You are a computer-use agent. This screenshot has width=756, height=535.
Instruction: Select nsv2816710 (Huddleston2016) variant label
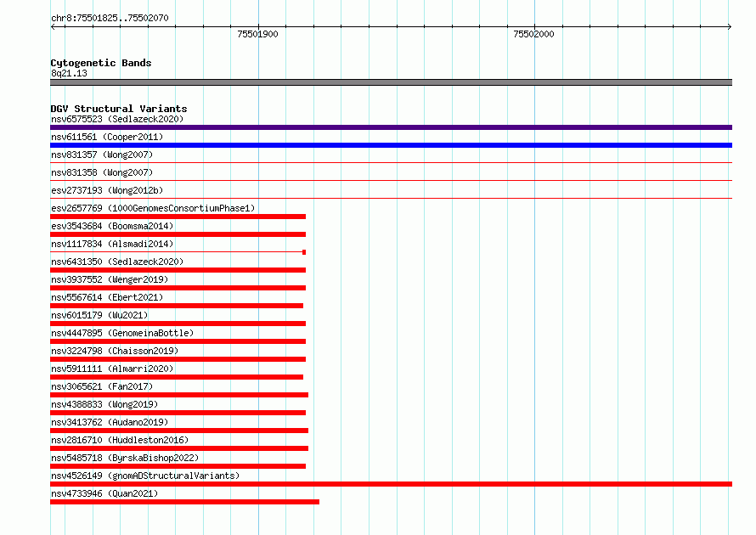120,440
